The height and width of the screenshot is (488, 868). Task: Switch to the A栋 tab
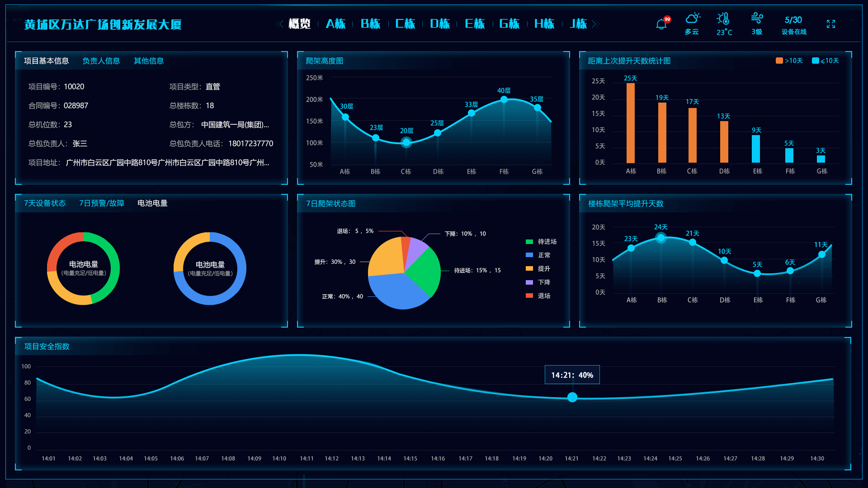(335, 24)
